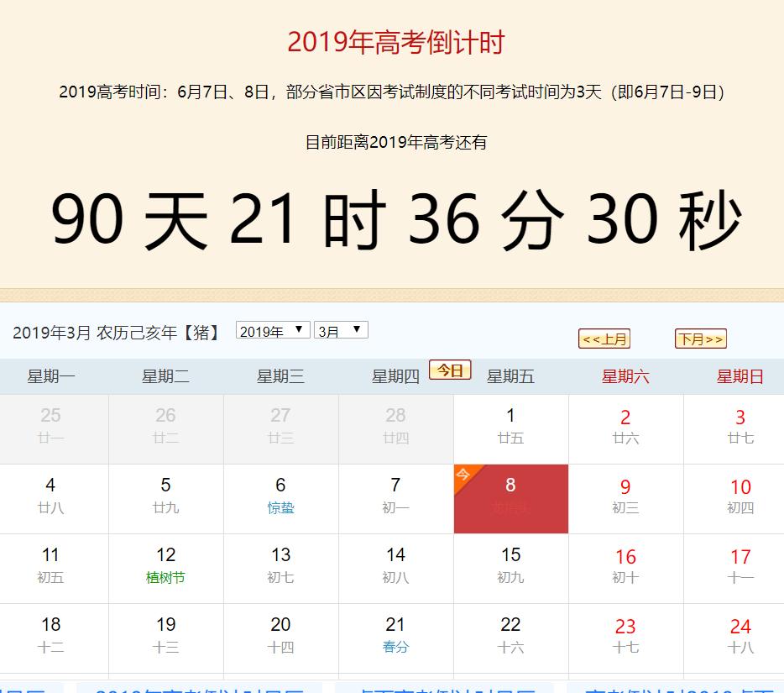Click the 2019高考时间 description line
Image resolution: width=784 pixels, height=693 pixels.
coord(392,92)
